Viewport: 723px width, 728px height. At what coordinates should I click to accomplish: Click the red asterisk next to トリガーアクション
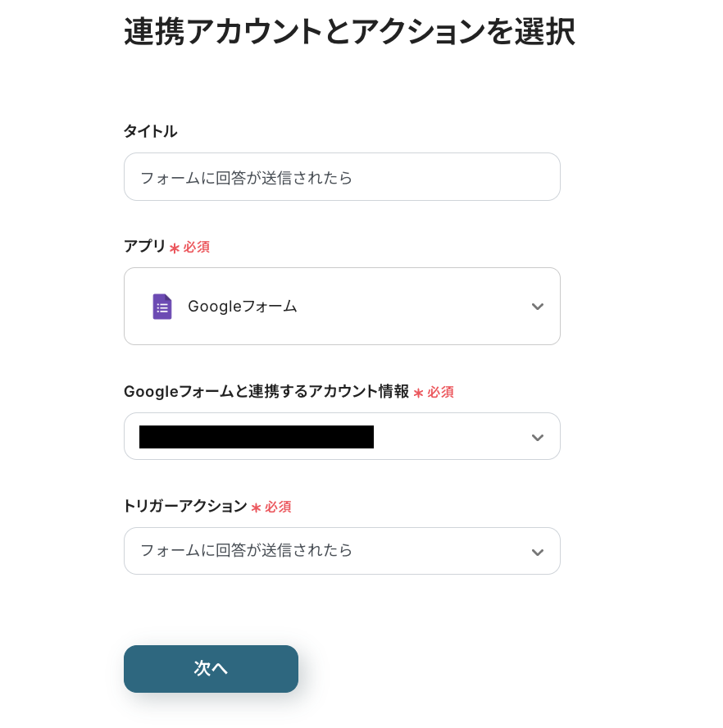[256, 508]
